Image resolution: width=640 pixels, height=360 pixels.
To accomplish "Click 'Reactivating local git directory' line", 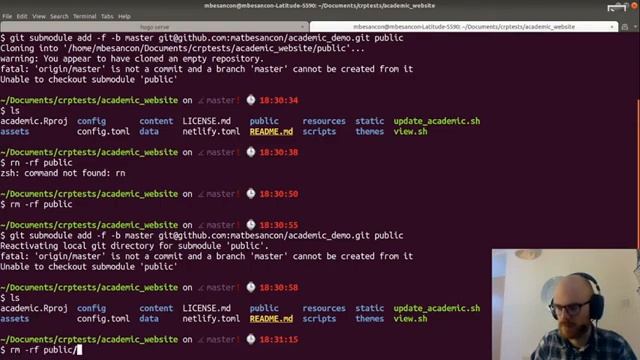I will coord(134,246).
